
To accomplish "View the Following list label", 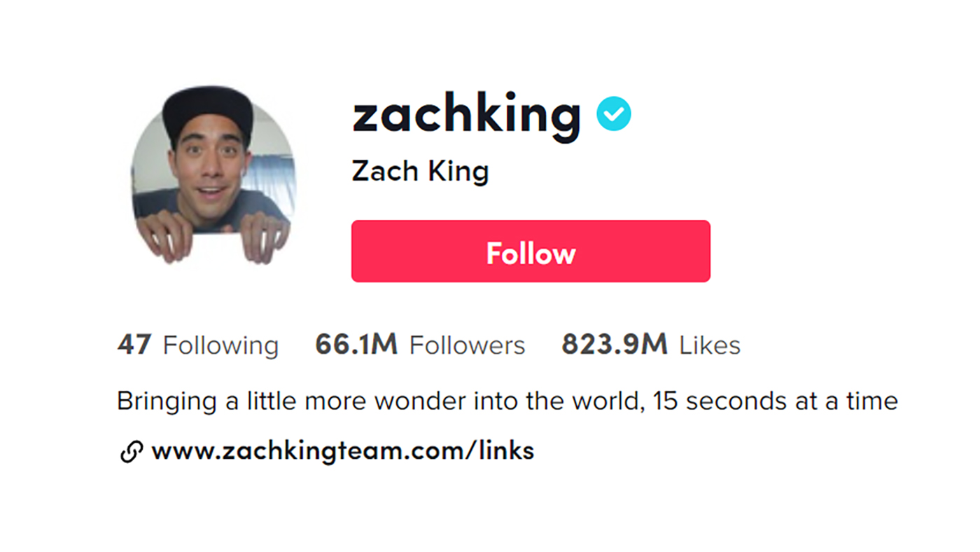I will [x=220, y=346].
